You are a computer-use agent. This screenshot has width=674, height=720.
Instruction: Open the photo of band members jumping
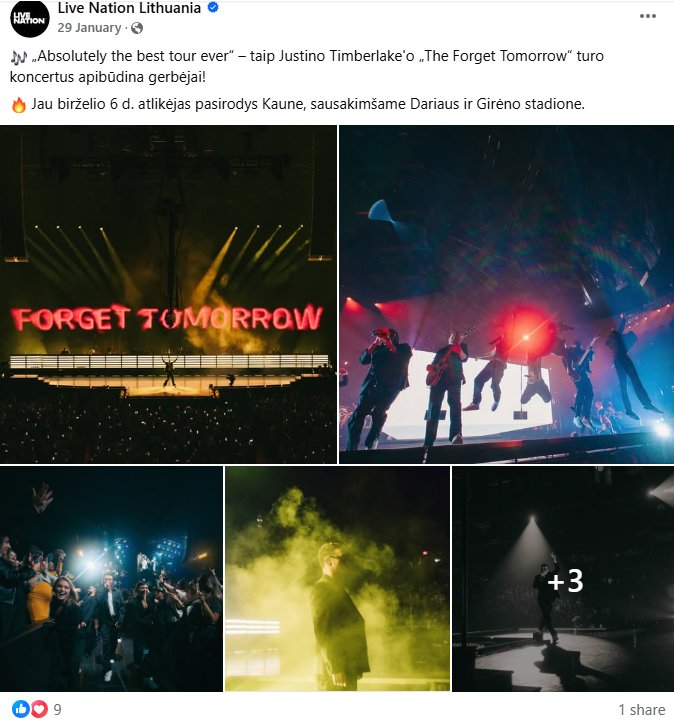tap(506, 294)
